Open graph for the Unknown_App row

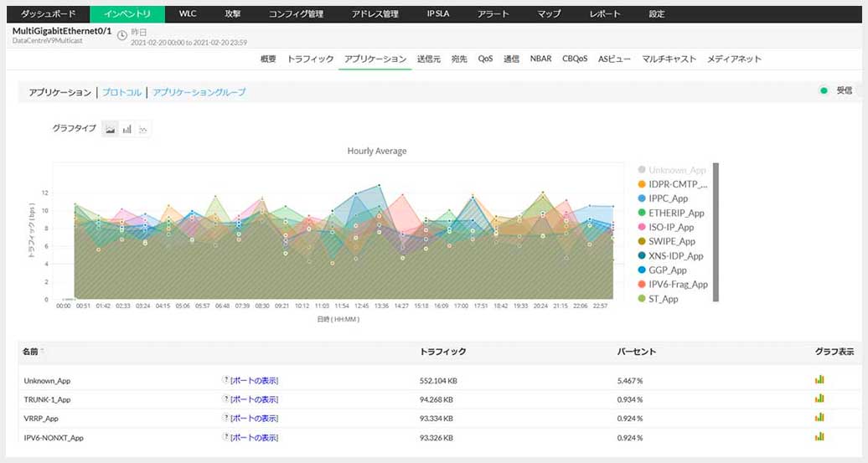pos(819,379)
